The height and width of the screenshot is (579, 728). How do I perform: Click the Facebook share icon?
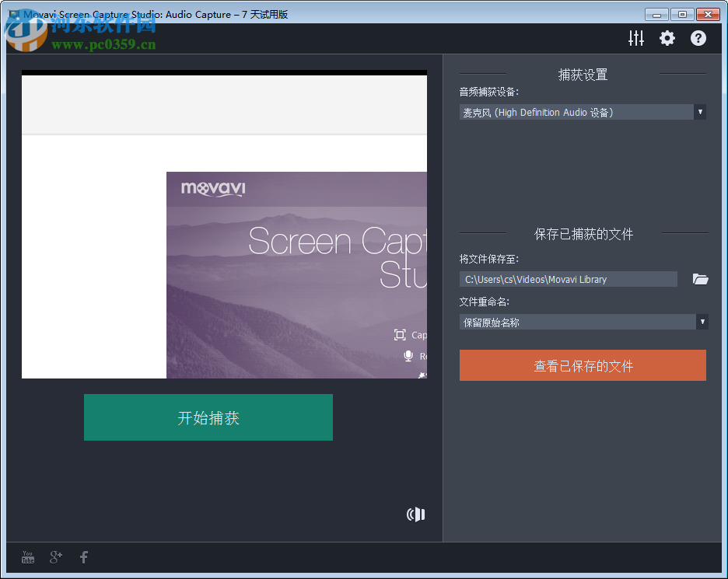(83, 557)
